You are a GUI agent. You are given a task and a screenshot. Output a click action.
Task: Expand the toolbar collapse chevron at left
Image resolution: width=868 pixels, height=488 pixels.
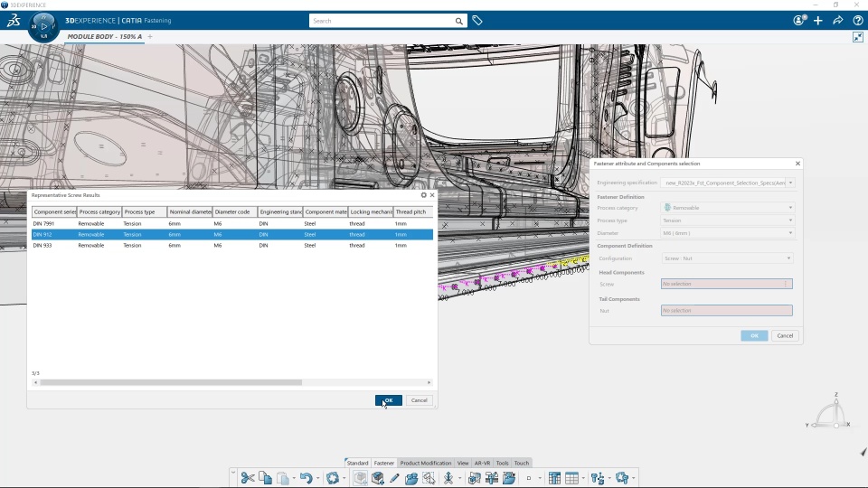pyautogui.click(x=233, y=473)
